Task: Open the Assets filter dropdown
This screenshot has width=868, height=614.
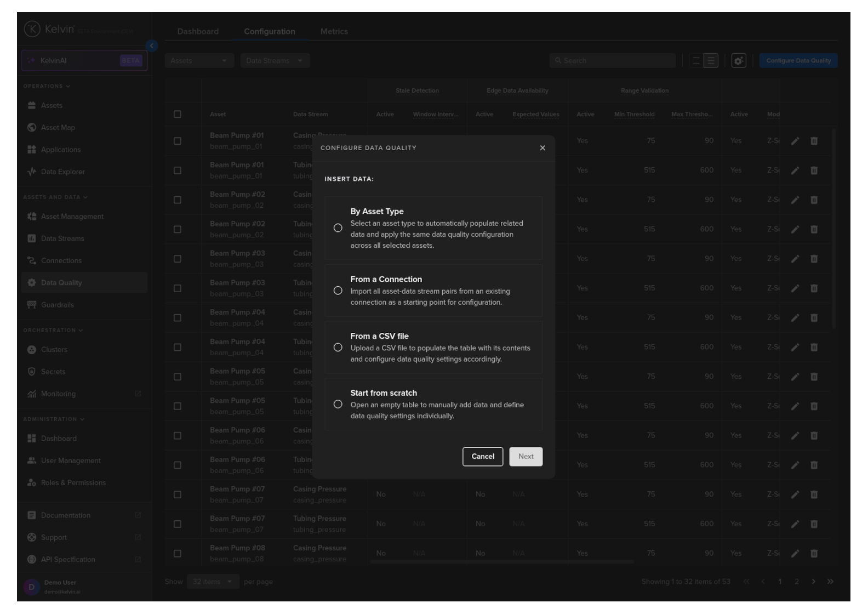Action: tap(199, 61)
